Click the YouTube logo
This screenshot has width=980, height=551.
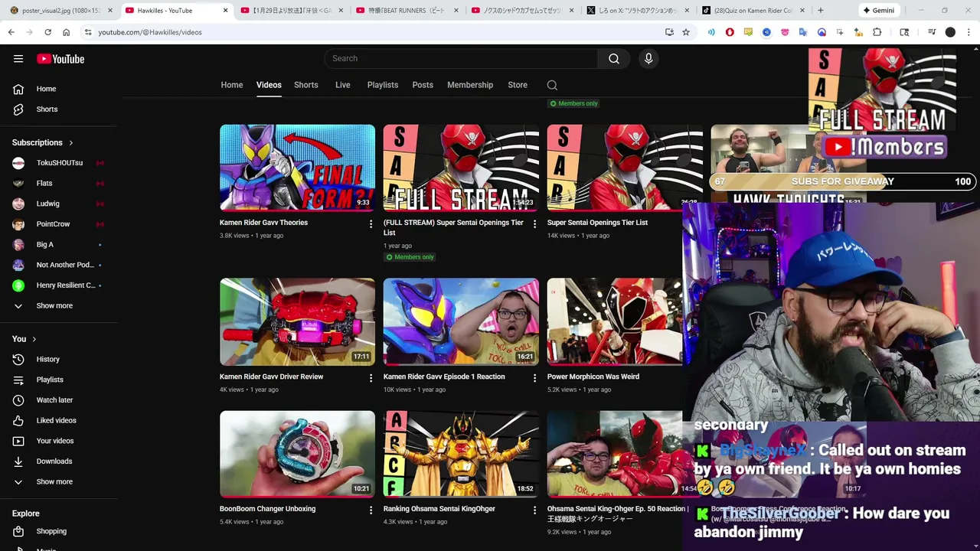[60, 59]
